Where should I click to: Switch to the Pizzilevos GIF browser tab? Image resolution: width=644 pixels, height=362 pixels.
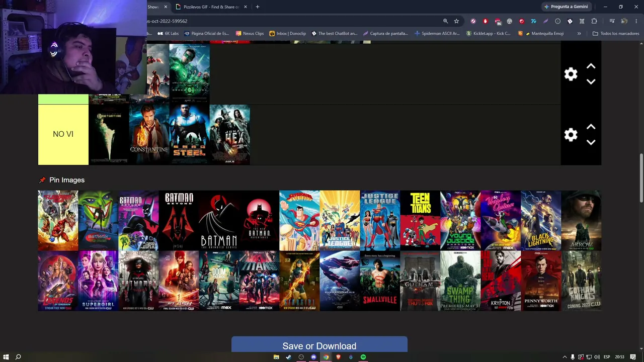pos(211,7)
